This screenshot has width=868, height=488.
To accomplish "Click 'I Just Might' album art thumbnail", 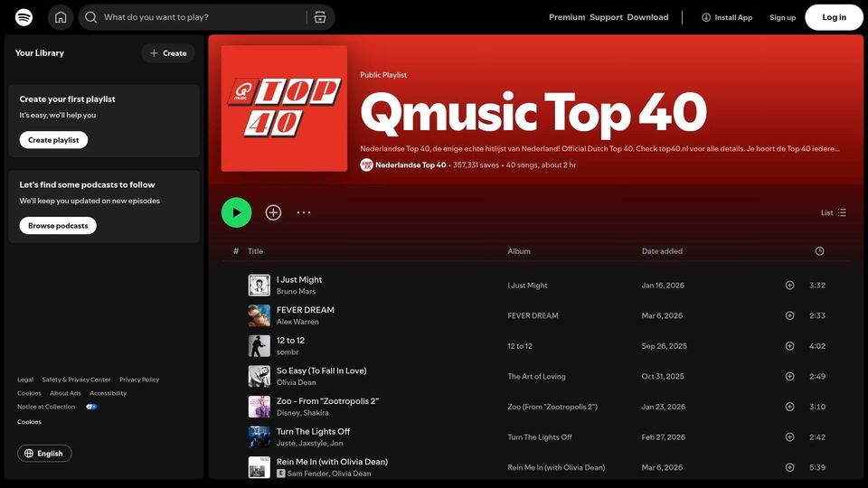I will (x=259, y=286).
